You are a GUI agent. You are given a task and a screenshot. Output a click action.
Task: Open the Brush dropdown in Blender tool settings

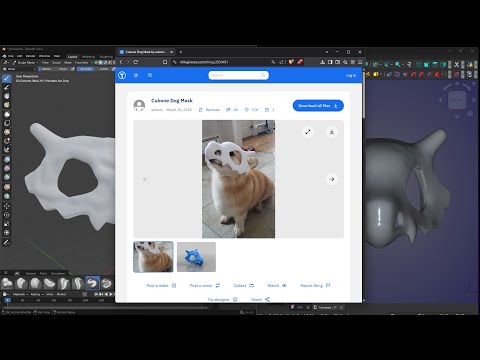tap(19, 69)
